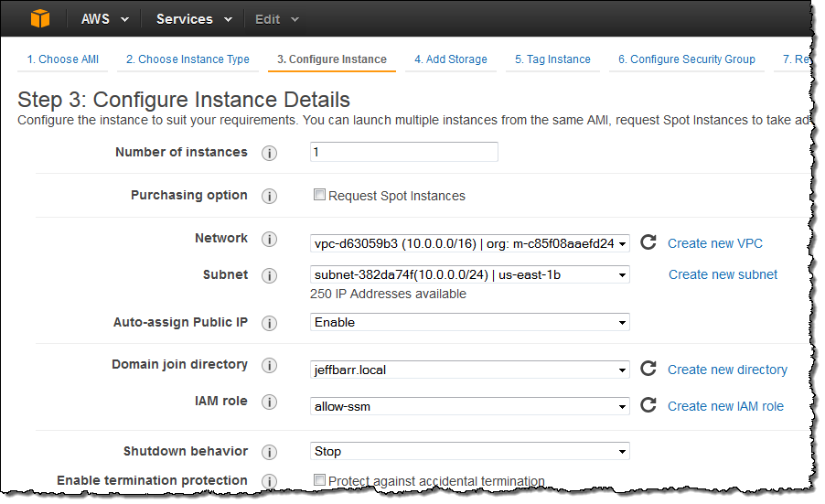Open the Services menu
The height and width of the screenshot is (504, 825).
click(x=193, y=19)
